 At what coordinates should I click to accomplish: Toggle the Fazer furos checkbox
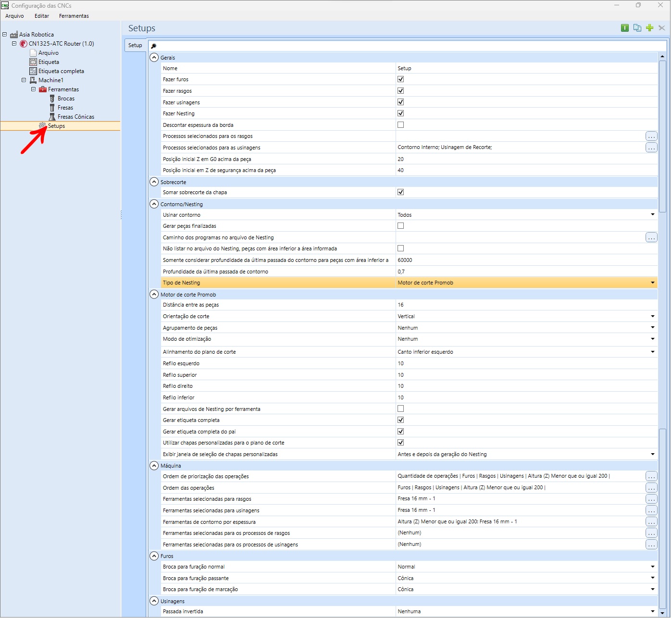click(x=401, y=79)
